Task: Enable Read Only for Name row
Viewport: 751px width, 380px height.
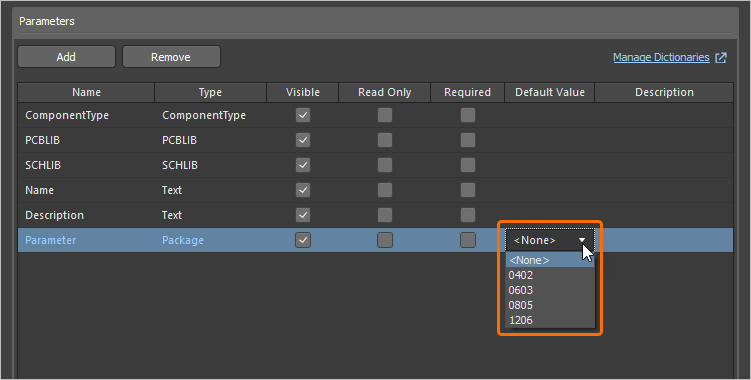Action: [385, 190]
